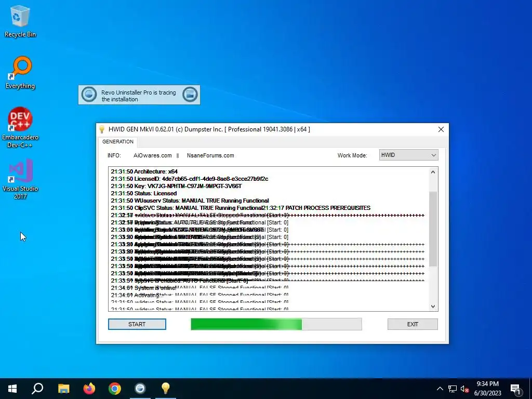
Task: Click the 'WUauserv Status' log line
Action: coord(190,201)
